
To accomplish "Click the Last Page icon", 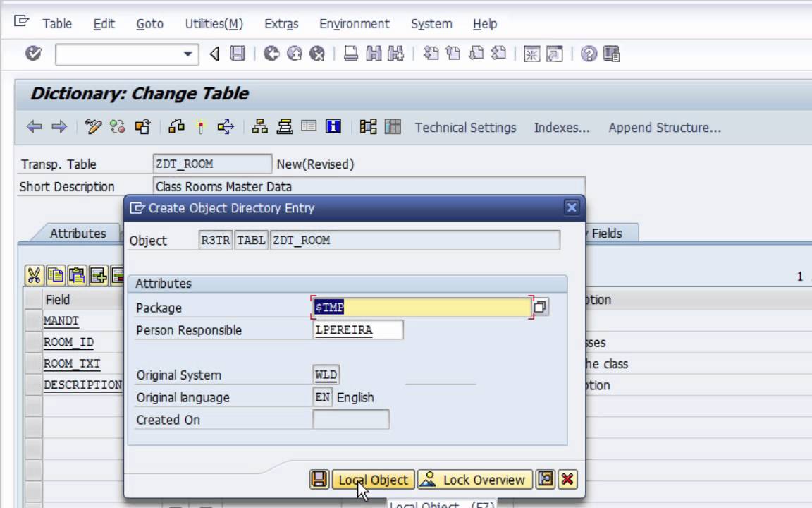I will (498, 54).
